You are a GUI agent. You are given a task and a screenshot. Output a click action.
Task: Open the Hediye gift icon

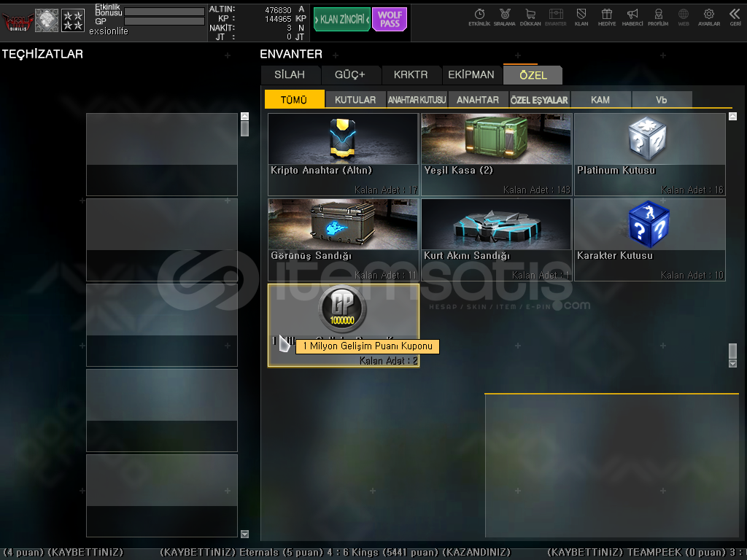(x=607, y=17)
